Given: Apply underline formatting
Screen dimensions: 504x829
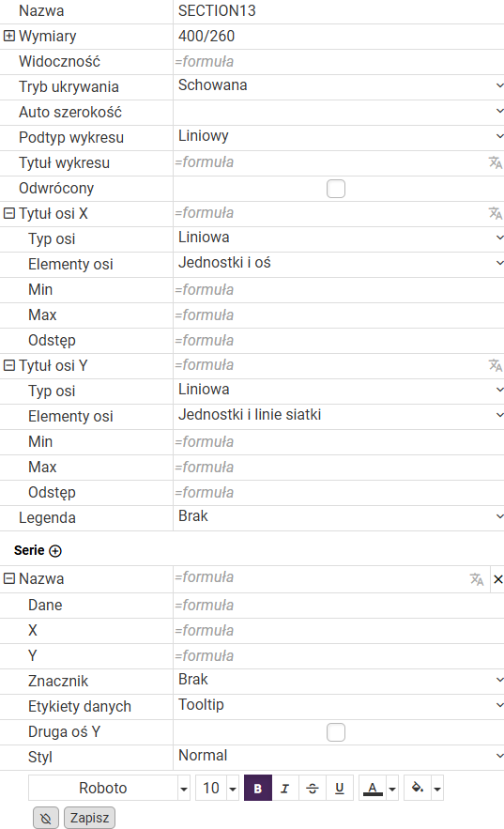Looking at the screenshot, I should click(x=340, y=789).
